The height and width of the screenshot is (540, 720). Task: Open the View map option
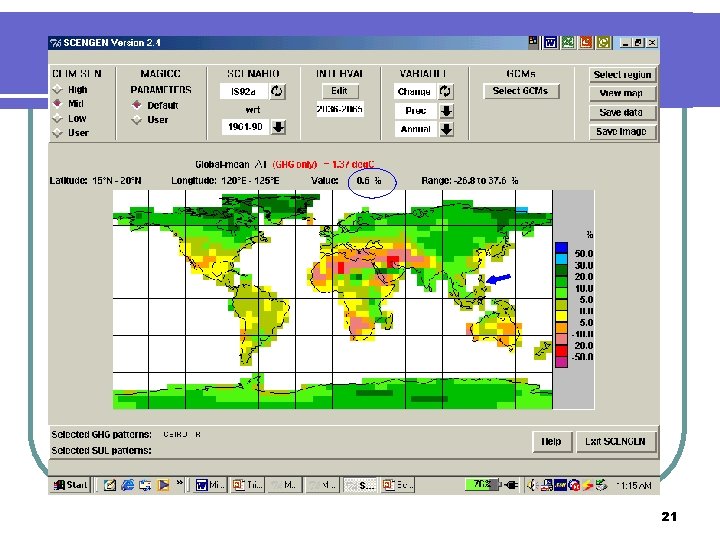[622, 93]
